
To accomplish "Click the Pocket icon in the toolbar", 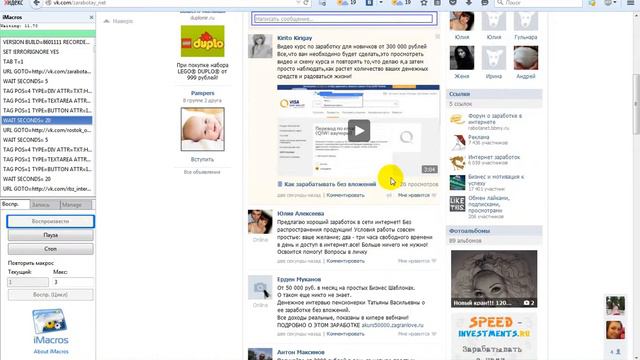I will pos(453,3).
